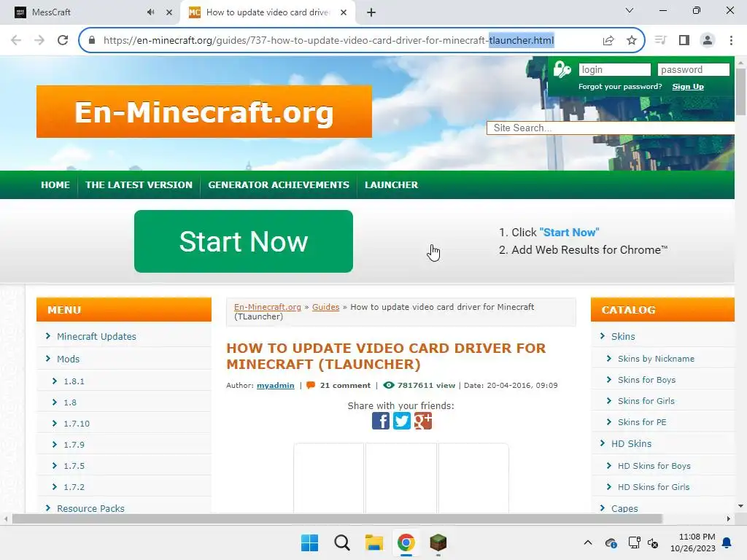Open the media control icon
This screenshot has height=560, width=747.
pos(660,40)
